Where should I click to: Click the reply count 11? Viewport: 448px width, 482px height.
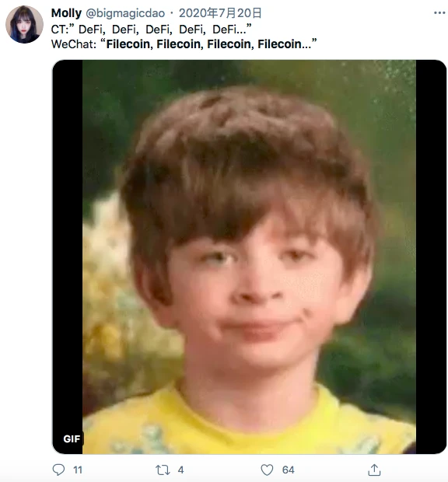pos(78,470)
